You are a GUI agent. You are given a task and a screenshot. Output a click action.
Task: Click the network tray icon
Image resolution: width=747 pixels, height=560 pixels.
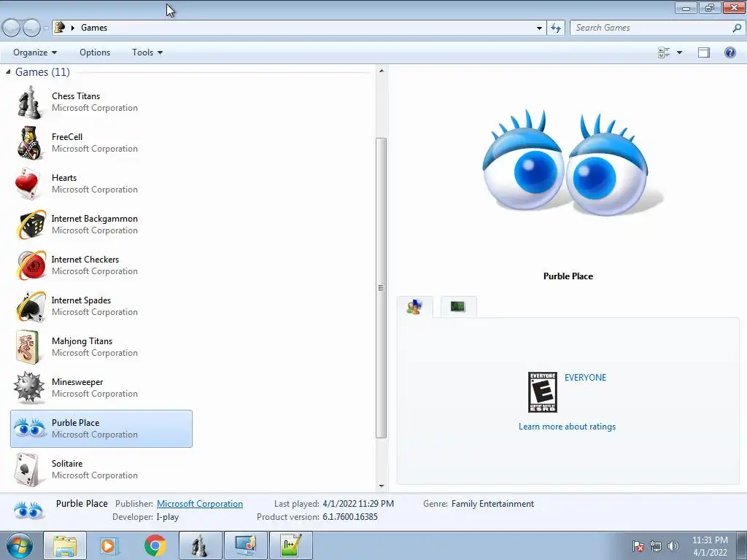point(656,546)
